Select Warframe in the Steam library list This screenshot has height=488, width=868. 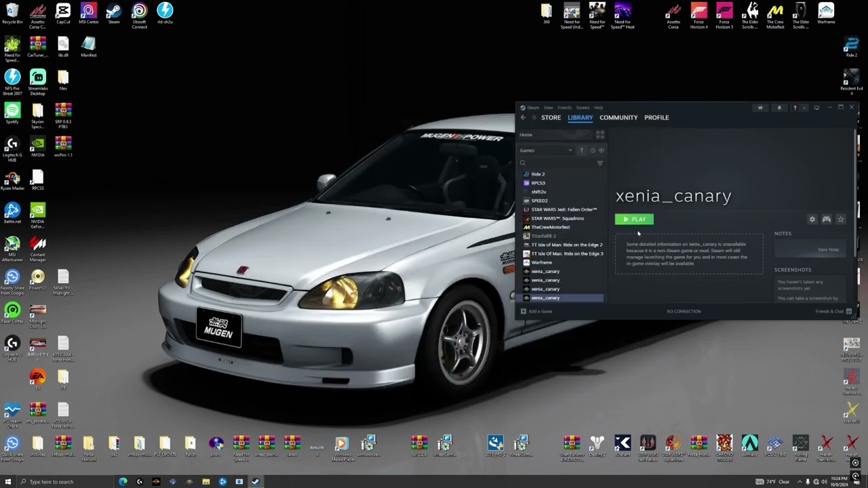562,262
